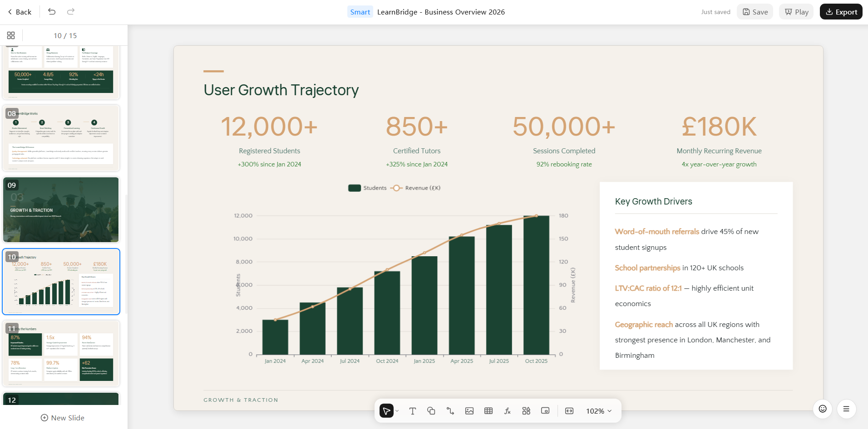Select the 92% rebooking rate text
The image size is (868, 429).
[564, 164]
